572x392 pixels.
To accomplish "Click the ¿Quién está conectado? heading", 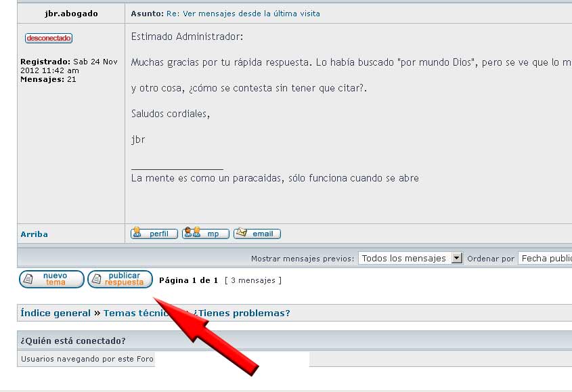I will pos(73,341).
